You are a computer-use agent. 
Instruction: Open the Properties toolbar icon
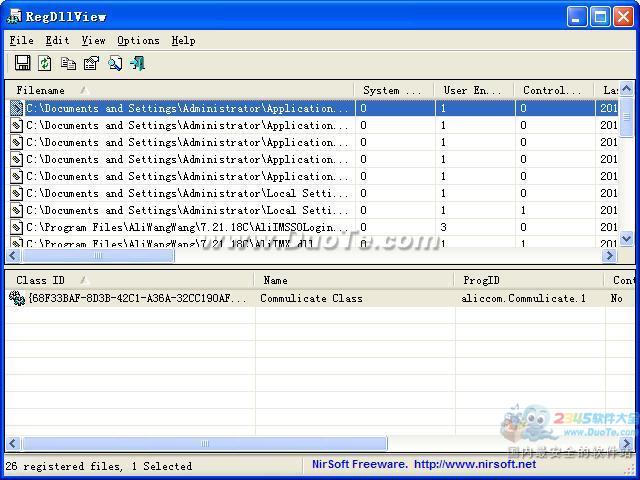(x=91, y=63)
